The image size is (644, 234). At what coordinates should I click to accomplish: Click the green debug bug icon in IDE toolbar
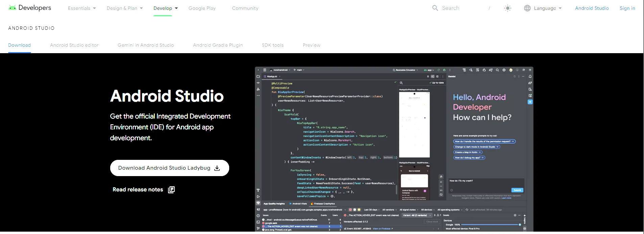click(444, 70)
